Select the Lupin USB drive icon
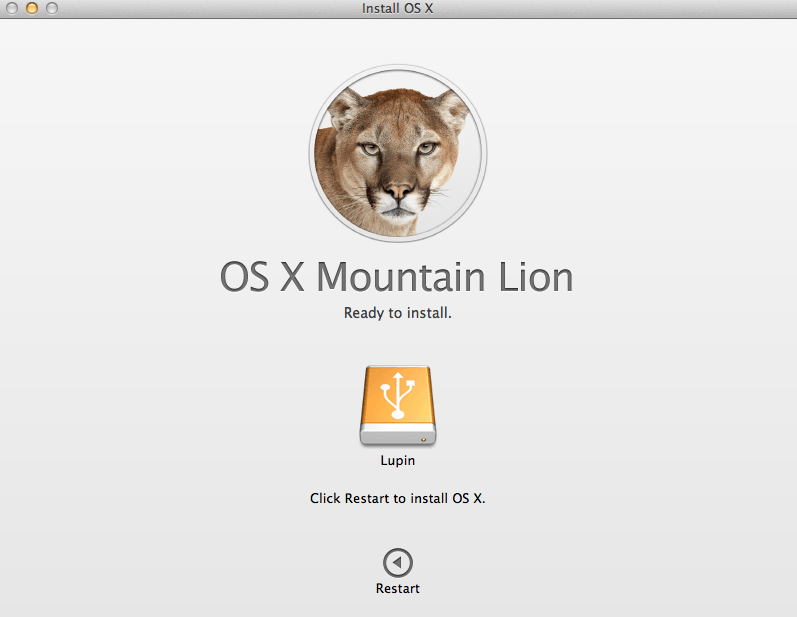The width and height of the screenshot is (797, 617). pos(397,404)
